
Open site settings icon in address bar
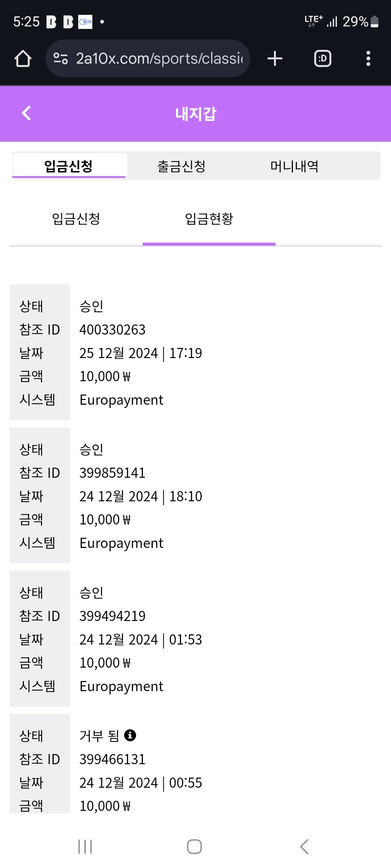(60, 59)
